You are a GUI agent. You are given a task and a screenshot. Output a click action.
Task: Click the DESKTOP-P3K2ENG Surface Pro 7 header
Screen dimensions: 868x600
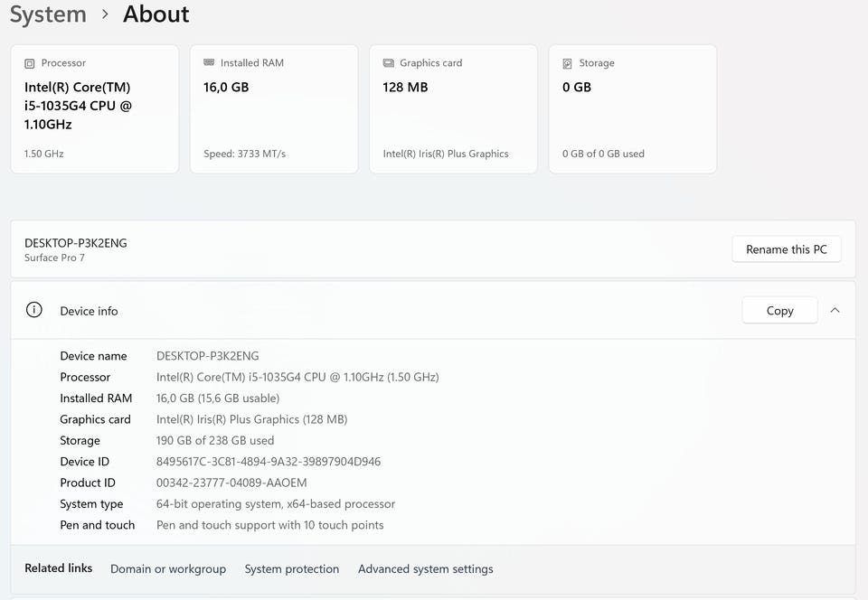coord(76,249)
